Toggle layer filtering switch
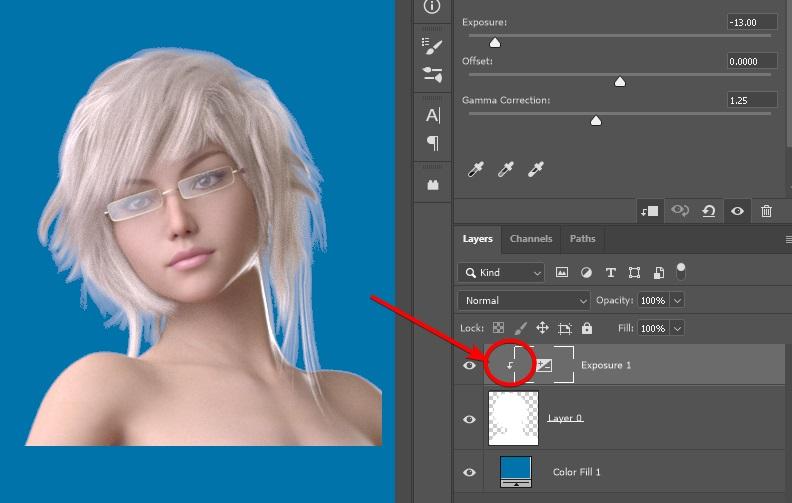 681,271
